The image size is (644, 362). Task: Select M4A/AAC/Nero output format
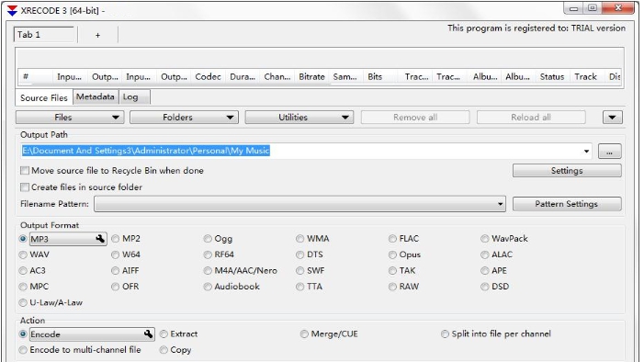(x=208, y=271)
